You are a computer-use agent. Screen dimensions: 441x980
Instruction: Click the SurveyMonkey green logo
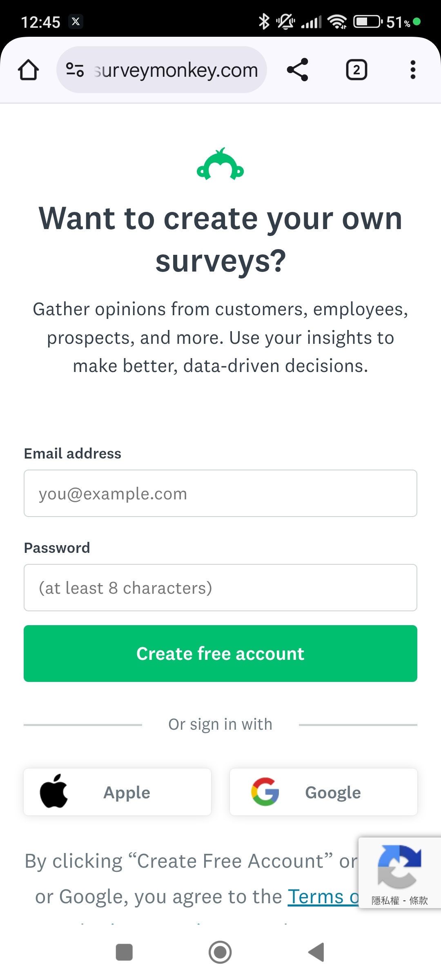point(220,164)
